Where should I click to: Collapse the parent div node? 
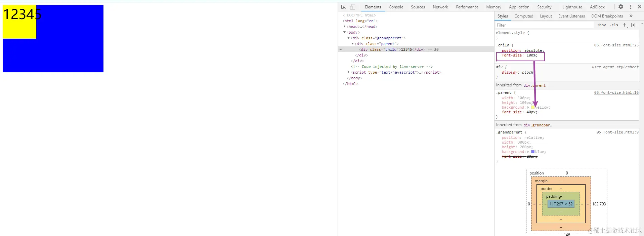tap(352, 44)
